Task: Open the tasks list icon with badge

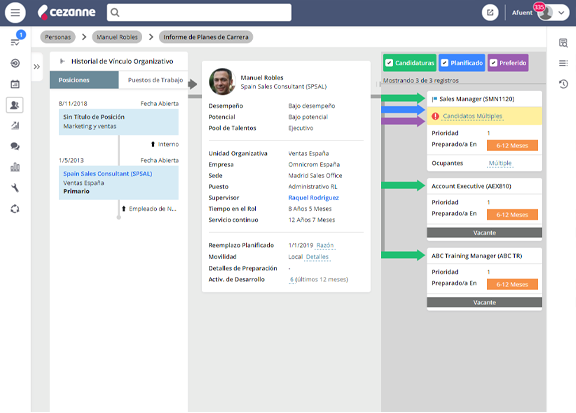Action: [15, 42]
